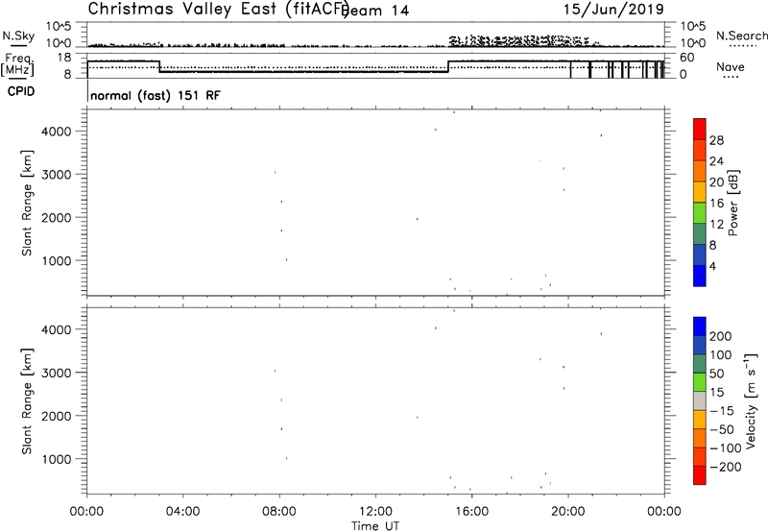Viewport: 768px width, 532px height.
Task: Select the lower panel 'Slant Range [km]' axis title
Action: (x=27, y=401)
